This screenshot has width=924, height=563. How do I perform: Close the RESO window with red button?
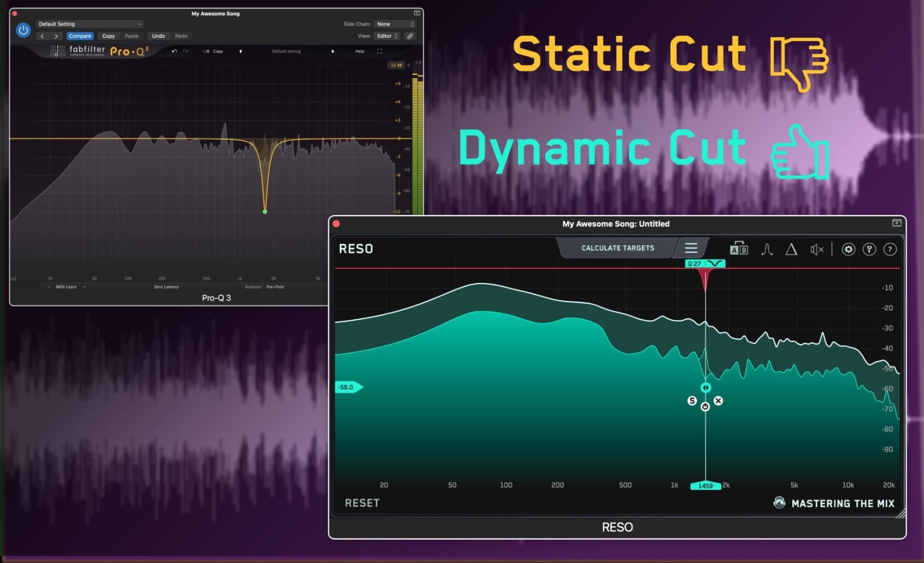tap(337, 224)
